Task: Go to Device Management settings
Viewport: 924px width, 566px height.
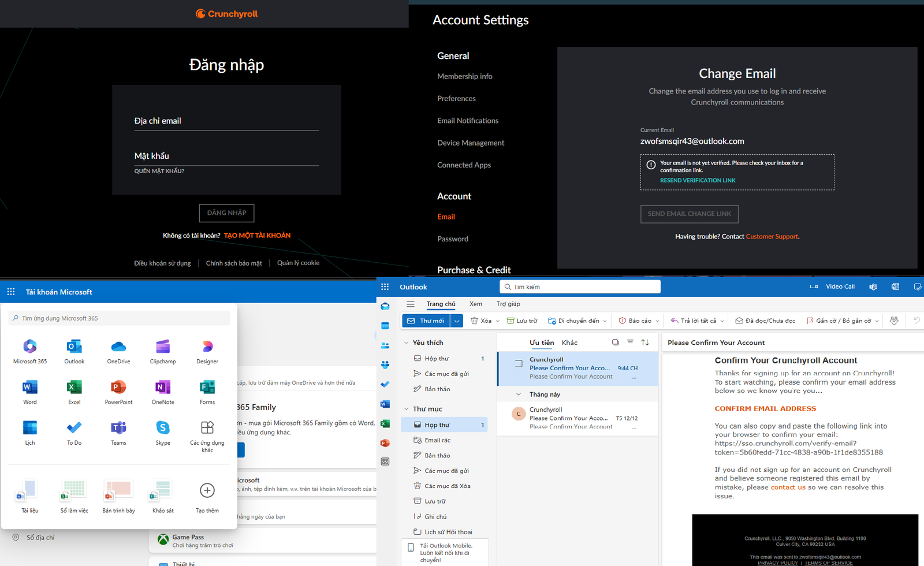Action: pos(471,143)
